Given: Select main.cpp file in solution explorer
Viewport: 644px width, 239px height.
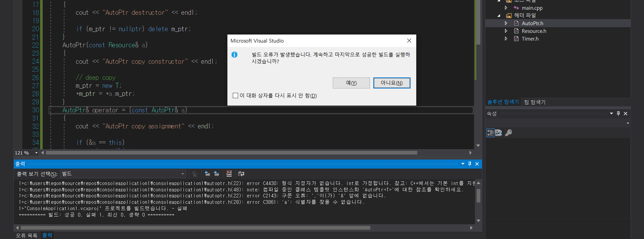Looking at the screenshot, I should click(x=532, y=8).
